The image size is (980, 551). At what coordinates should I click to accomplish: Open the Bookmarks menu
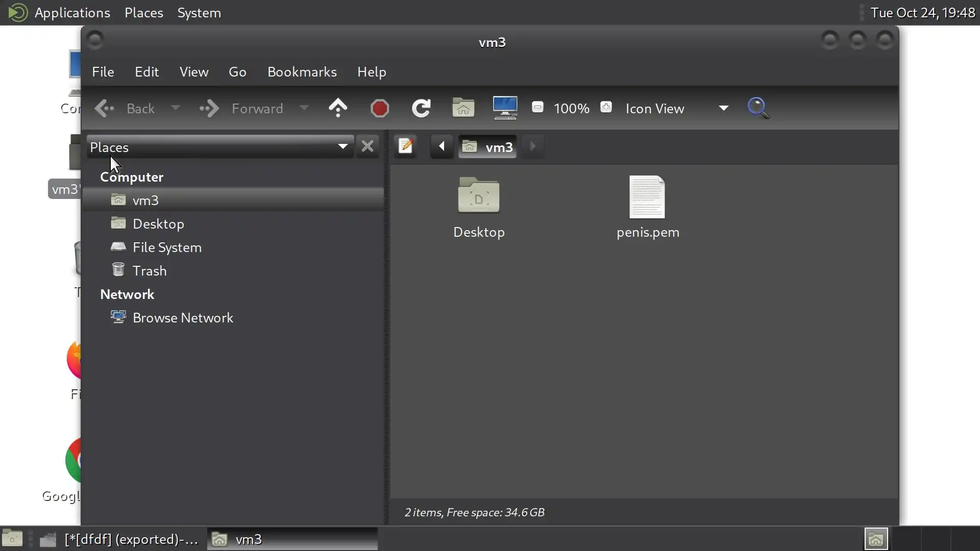[302, 72]
